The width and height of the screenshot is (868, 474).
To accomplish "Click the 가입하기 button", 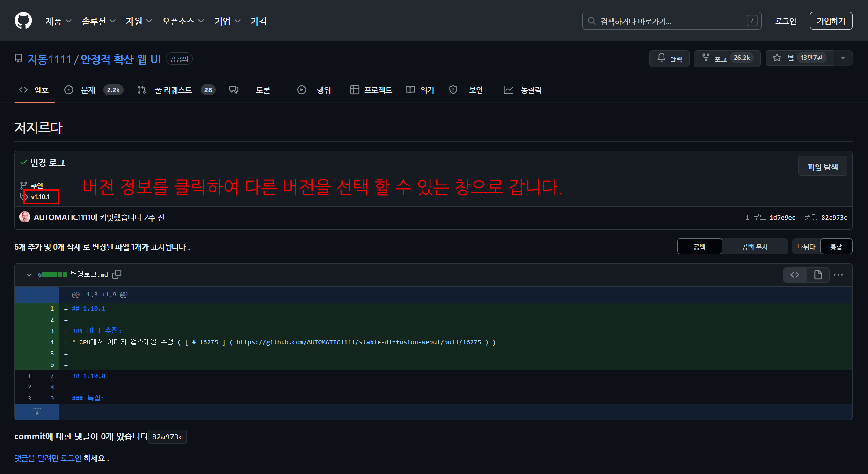I will [831, 21].
